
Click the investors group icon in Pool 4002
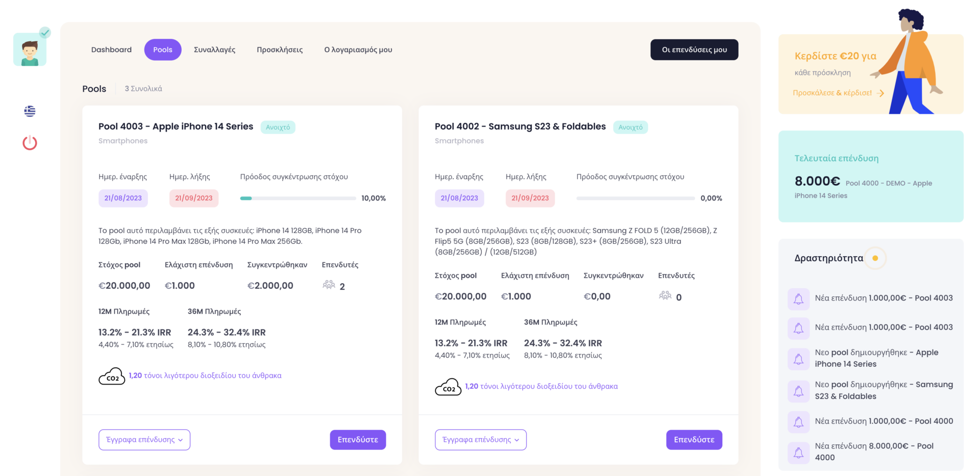coord(665,295)
